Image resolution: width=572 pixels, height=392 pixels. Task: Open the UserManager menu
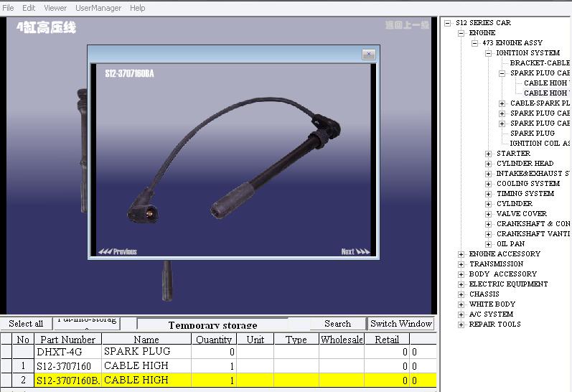point(98,8)
